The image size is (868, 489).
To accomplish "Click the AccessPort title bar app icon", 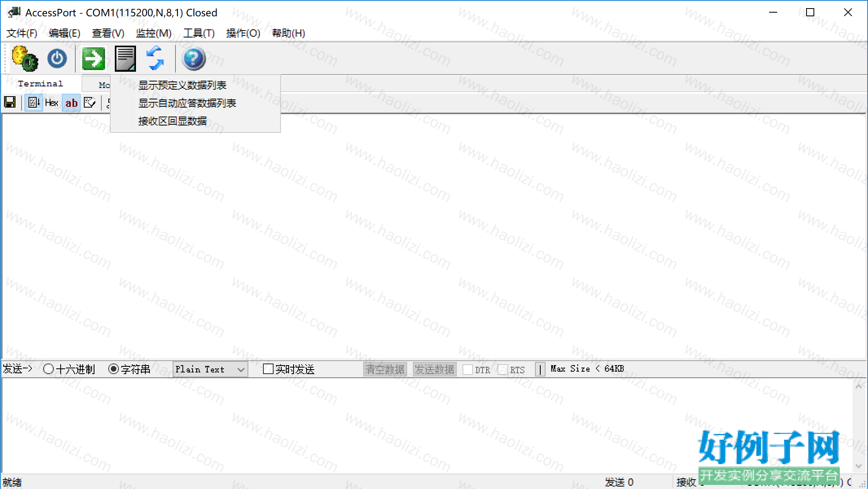I will [x=14, y=12].
